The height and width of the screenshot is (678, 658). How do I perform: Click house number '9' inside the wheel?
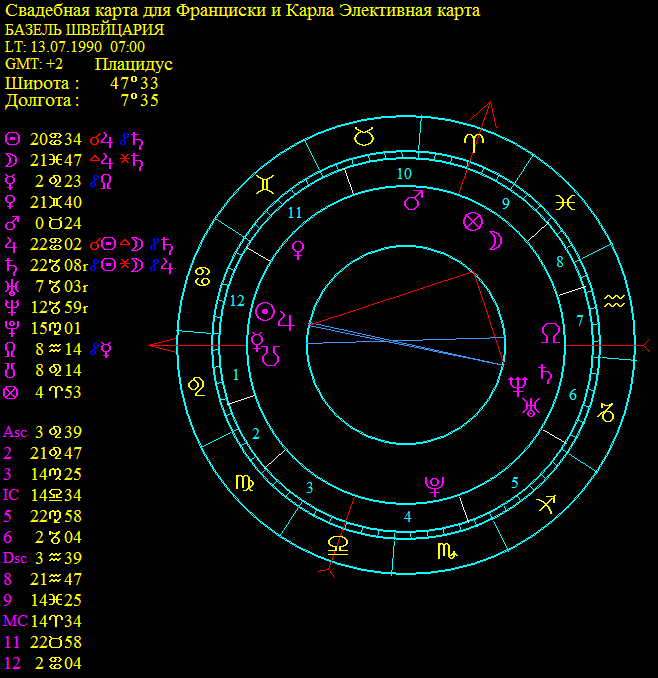506,203
